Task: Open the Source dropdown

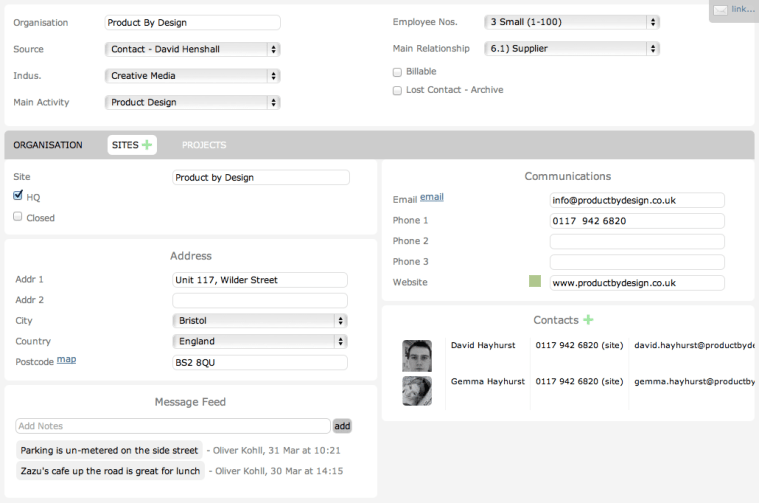Action: pos(192,49)
